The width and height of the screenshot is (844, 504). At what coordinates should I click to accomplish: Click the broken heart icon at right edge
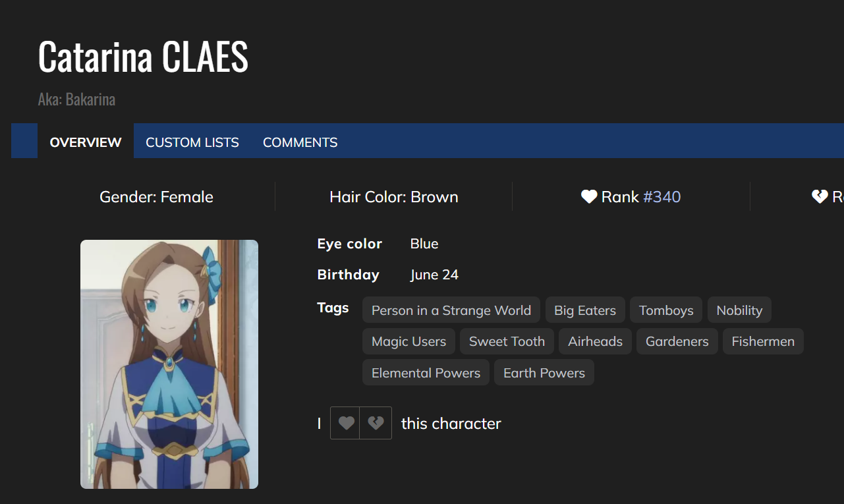tap(819, 197)
